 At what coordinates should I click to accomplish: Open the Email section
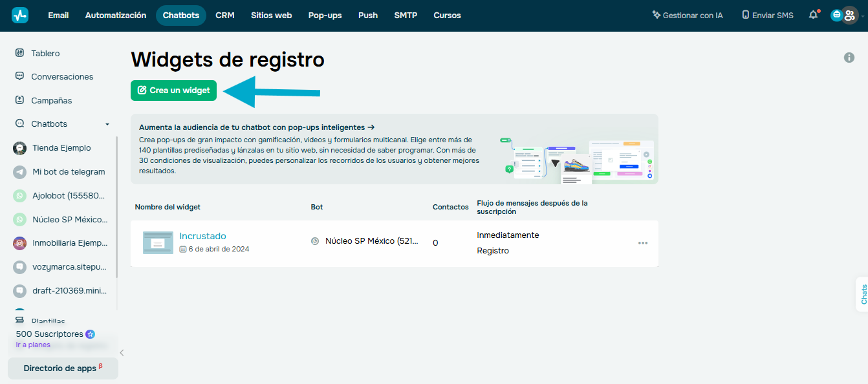click(58, 16)
